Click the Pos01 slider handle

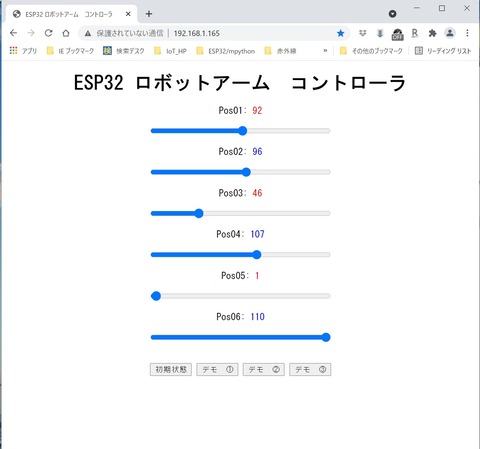pyautogui.click(x=243, y=131)
